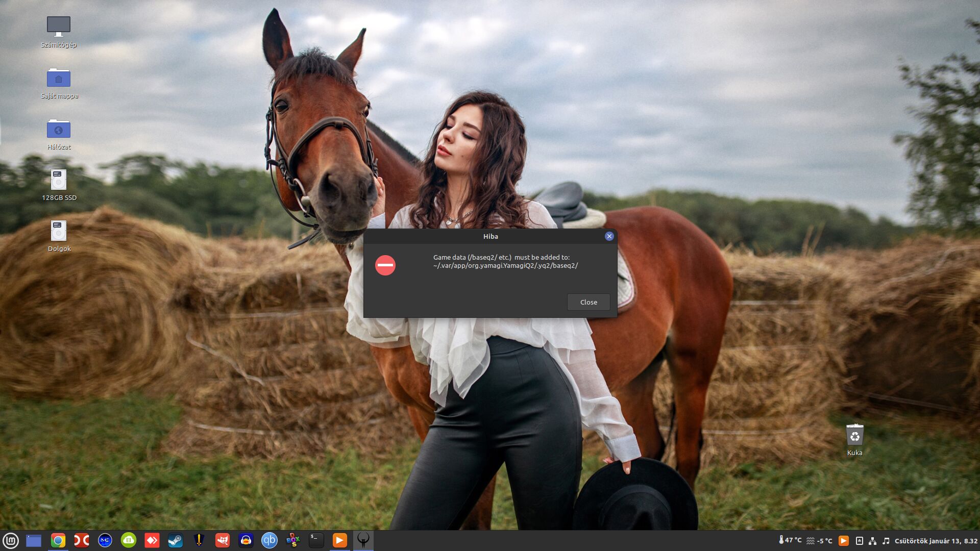Launch AnyDesk from the panel
This screenshot has height=551, width=980.
pyautogui.click(x=152, y=540)
